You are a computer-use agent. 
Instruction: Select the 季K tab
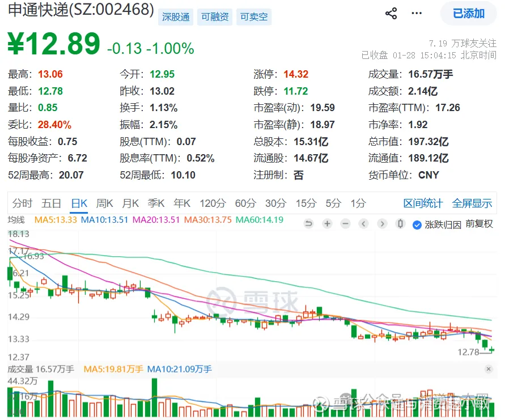click(x=156, y=203)
